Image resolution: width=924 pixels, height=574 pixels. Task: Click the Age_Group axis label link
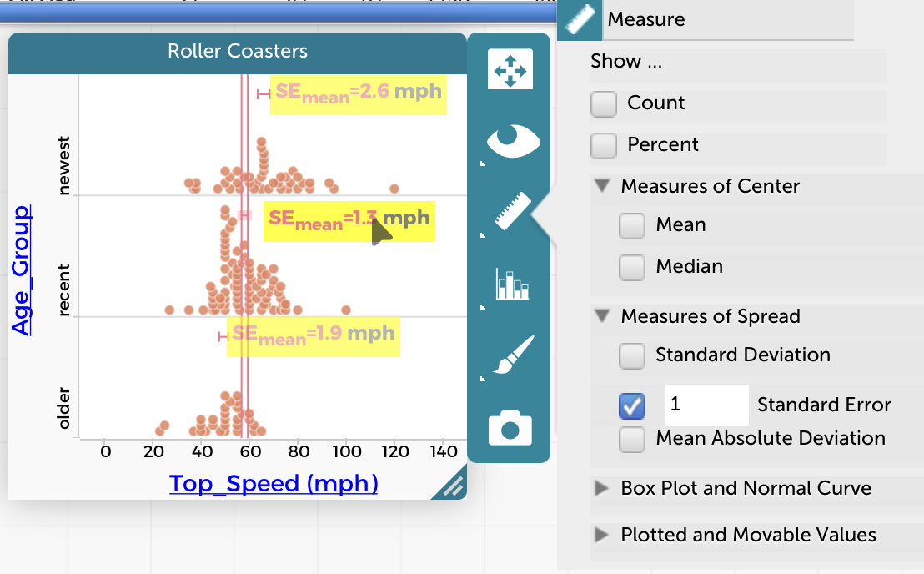pyautogui.click(x=21, y=269)
